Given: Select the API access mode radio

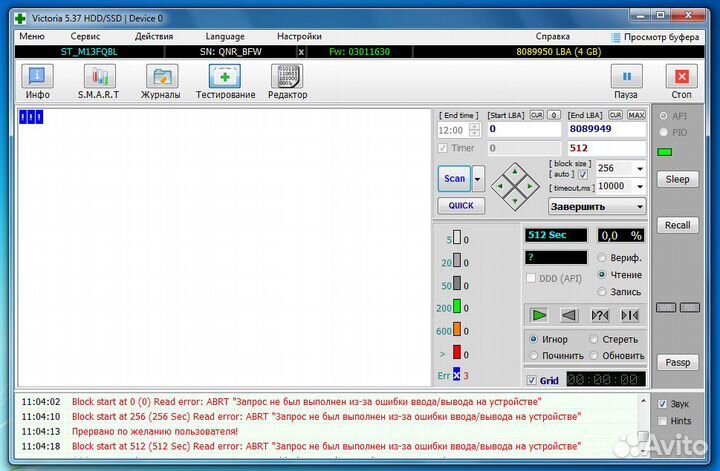Looking at the screenshot, I should [x=663, y=116].
